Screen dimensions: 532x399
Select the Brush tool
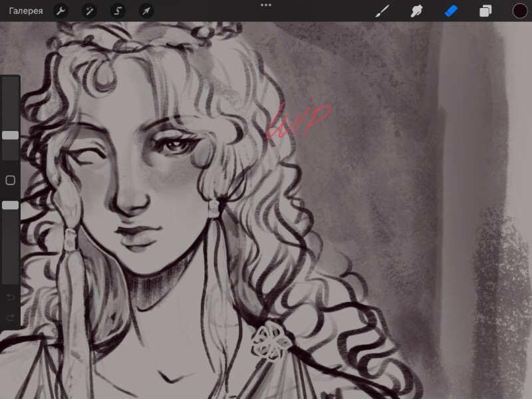[382, 11]
